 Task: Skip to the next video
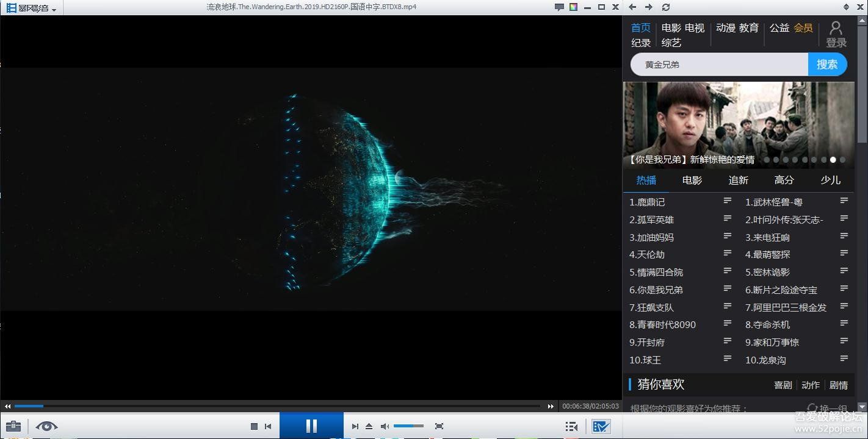pos(355,426)
